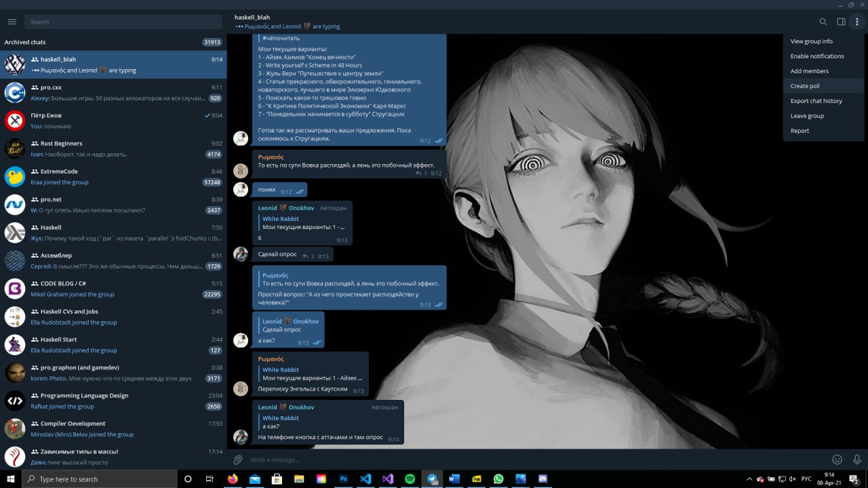Viewport: 868px width, 488px height.
Task: Open Microsoft Store from taskbar
Action: [x=277, y=479]
